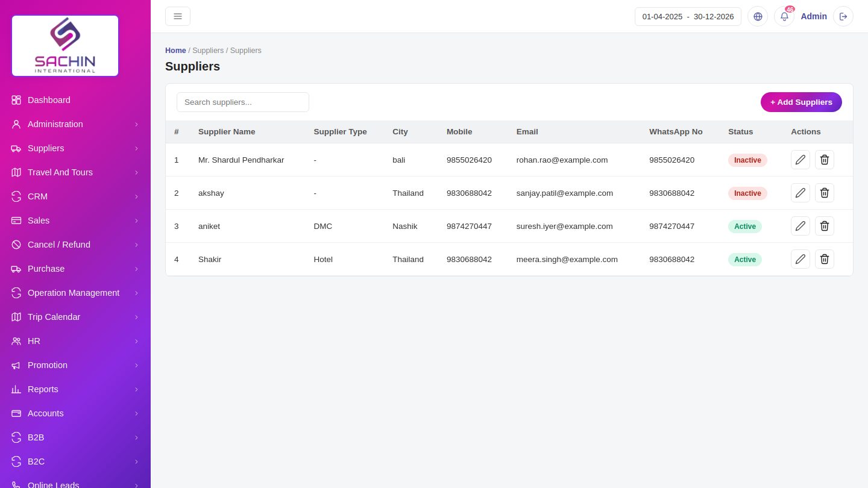Click the edit pencil for akshay
868x488 pixels.
pos(800,193)
